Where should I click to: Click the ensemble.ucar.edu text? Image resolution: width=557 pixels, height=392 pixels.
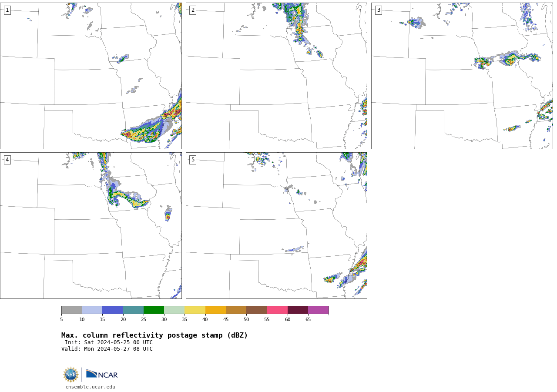point(91,387)
